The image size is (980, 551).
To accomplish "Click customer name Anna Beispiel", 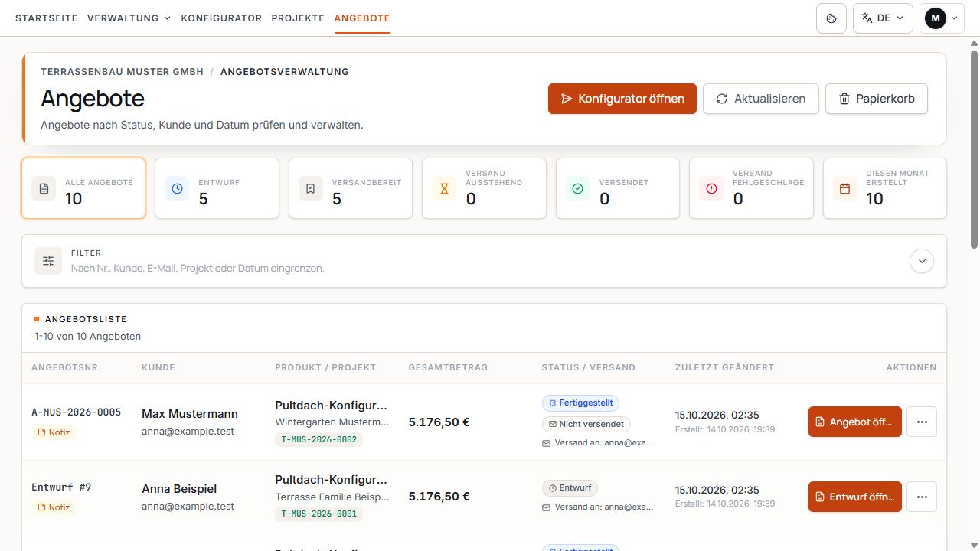I will (x=179, y=489).
